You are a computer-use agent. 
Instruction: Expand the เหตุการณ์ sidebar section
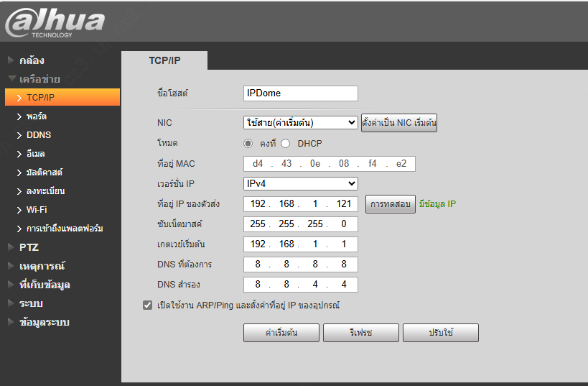42,266
